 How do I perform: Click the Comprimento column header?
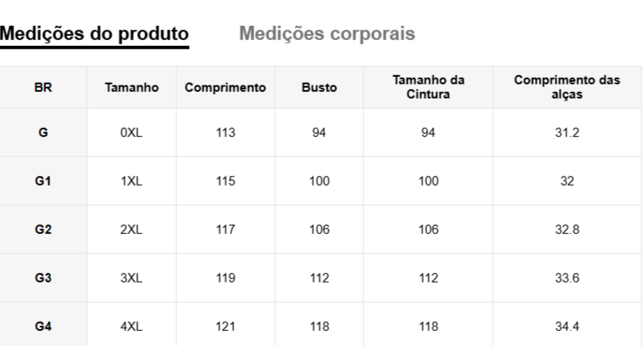[226, 87]
